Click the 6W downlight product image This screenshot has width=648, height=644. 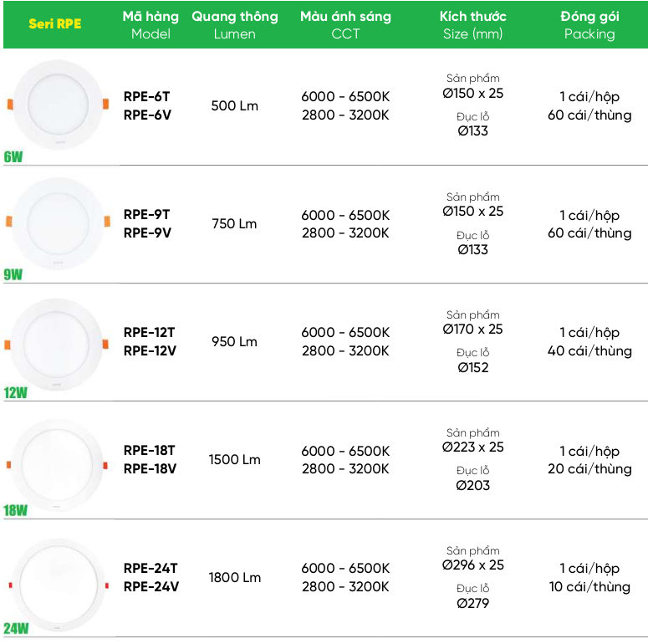point(58,105)
